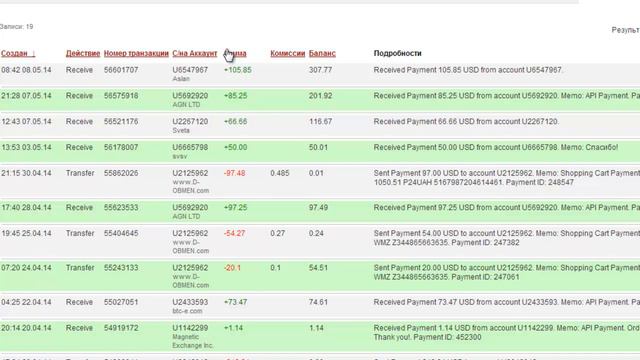
Task: Sort by Баланс column header
Action: coord(322,53)
